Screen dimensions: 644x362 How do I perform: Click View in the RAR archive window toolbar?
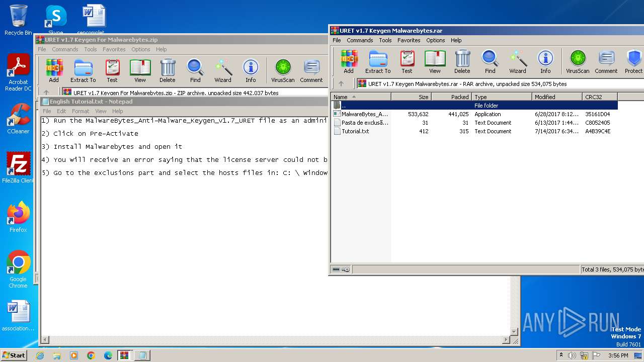[x=435, y=62]
